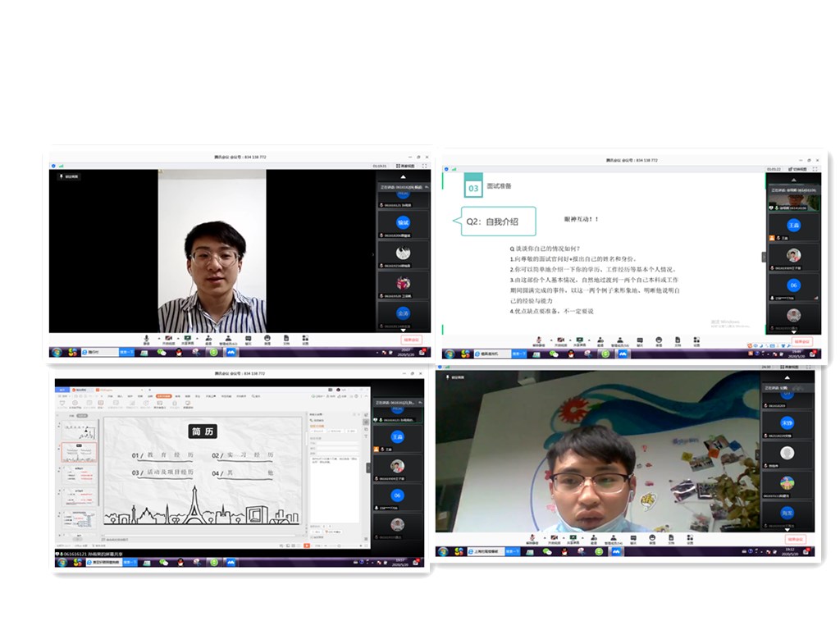
Task: Switch view layout in top-left meeting header
Action: click(x=405, y=167)
